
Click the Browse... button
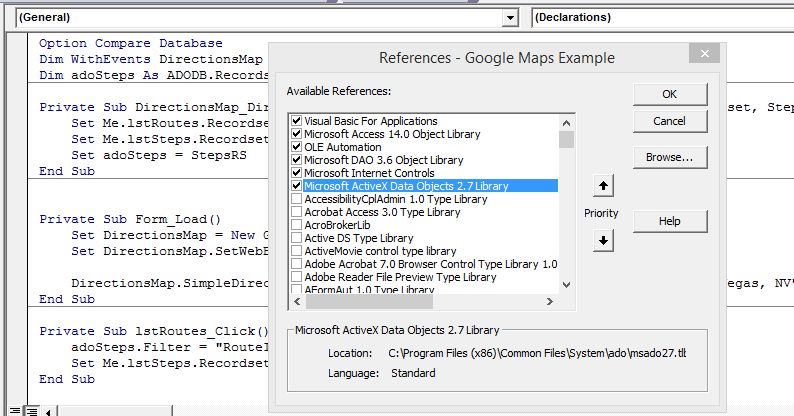tap(669, 157)
